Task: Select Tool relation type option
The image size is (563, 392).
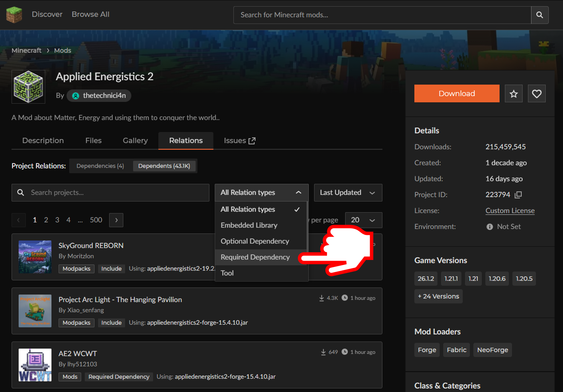Action: click(261, 273)
